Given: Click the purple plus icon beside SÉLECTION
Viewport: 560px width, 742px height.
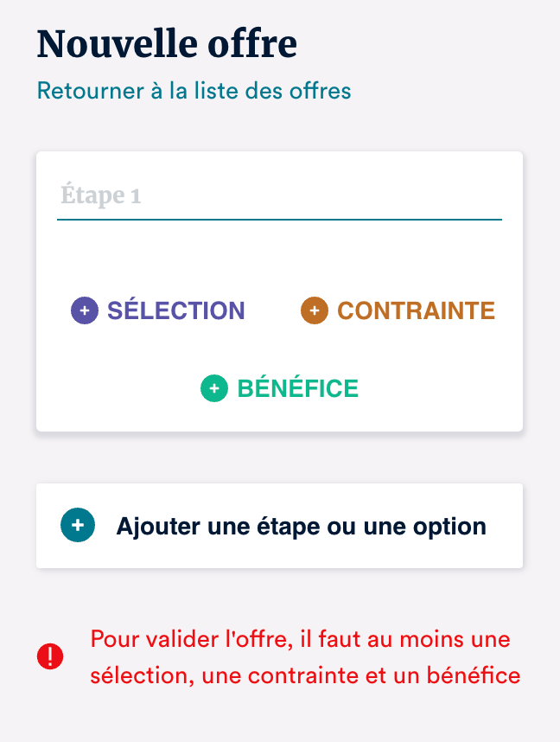Looking at the screenshot, I should (x=85, y=310).
